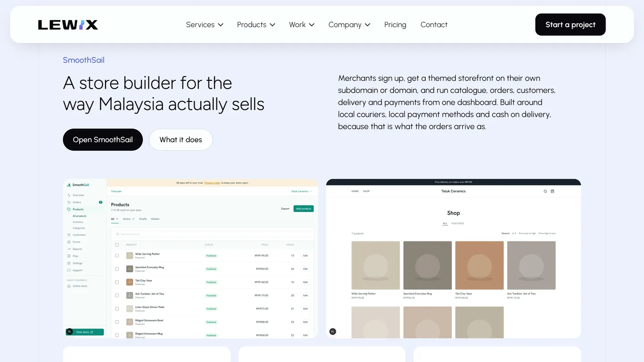The height and width of the screenshot is (362, 644).
Task: Switch to the Drafts tab in Products dashboard
Action: coord(143,219)
